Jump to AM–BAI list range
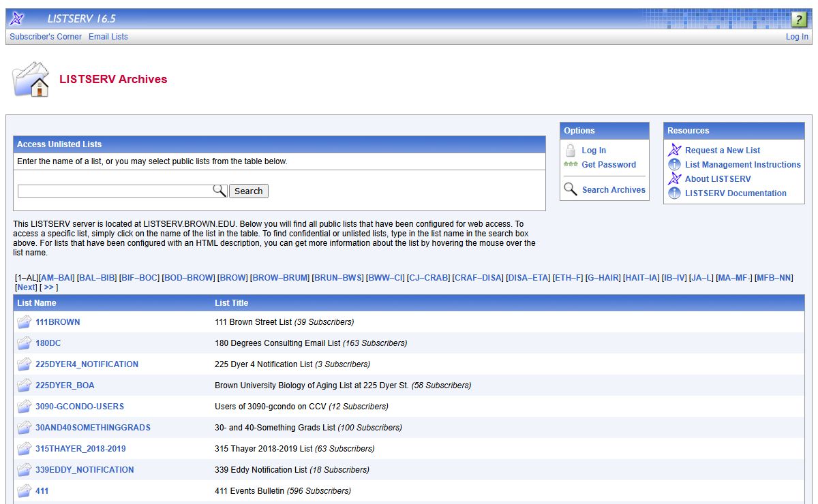The height and width of the screenshot is (504, 818). [57, 278]
